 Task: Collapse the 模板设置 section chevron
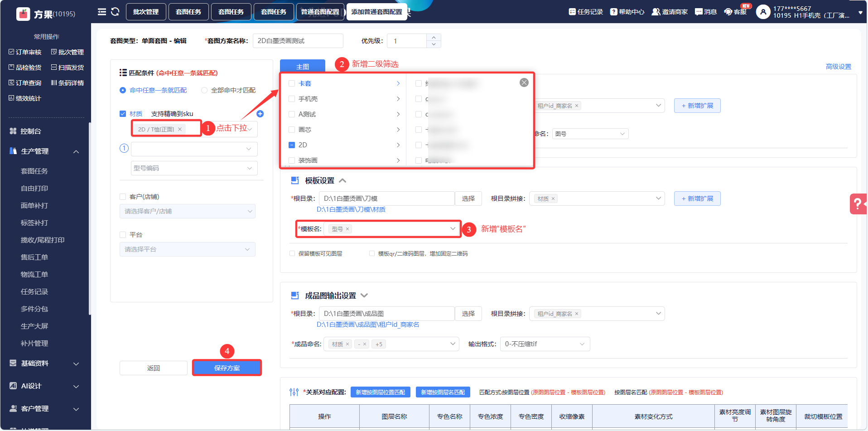343,180
